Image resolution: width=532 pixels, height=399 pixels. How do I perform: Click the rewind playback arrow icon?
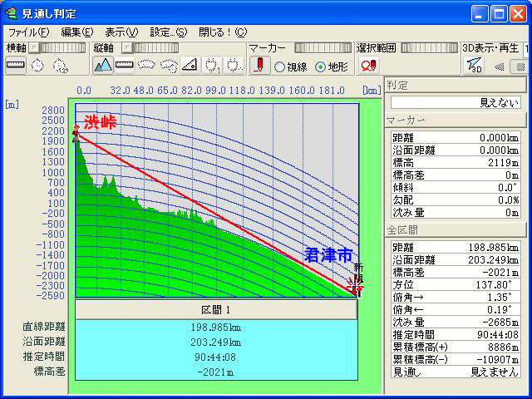point(499,66)
